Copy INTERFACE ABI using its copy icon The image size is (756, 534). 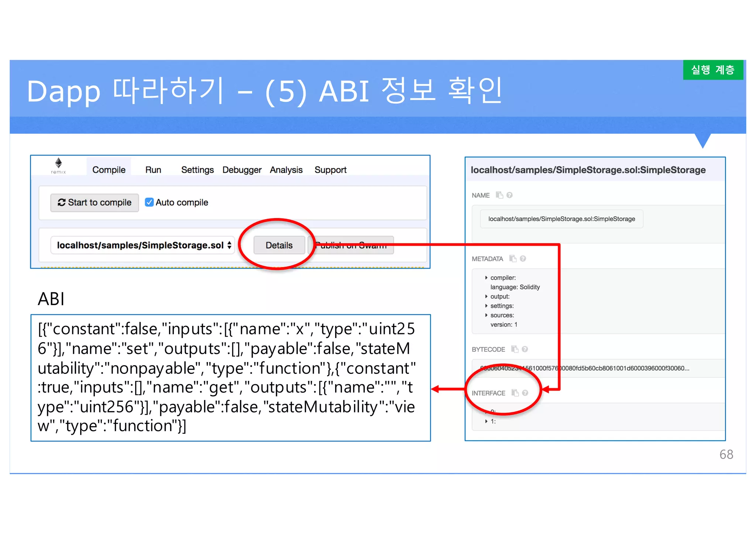515,393
